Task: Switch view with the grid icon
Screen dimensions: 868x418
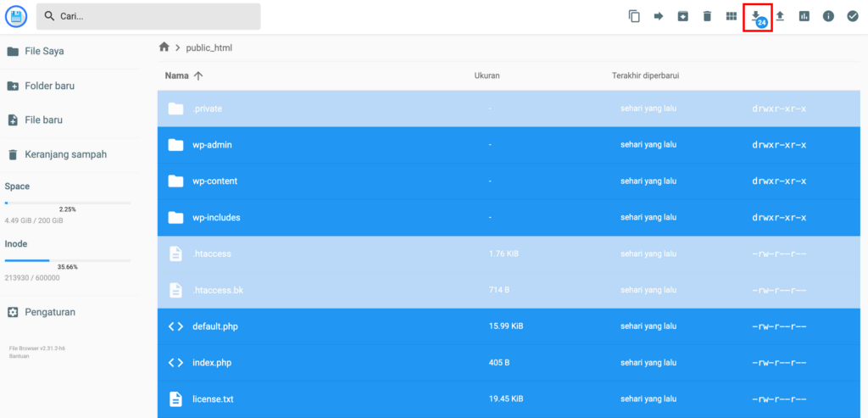Action: 732,16
